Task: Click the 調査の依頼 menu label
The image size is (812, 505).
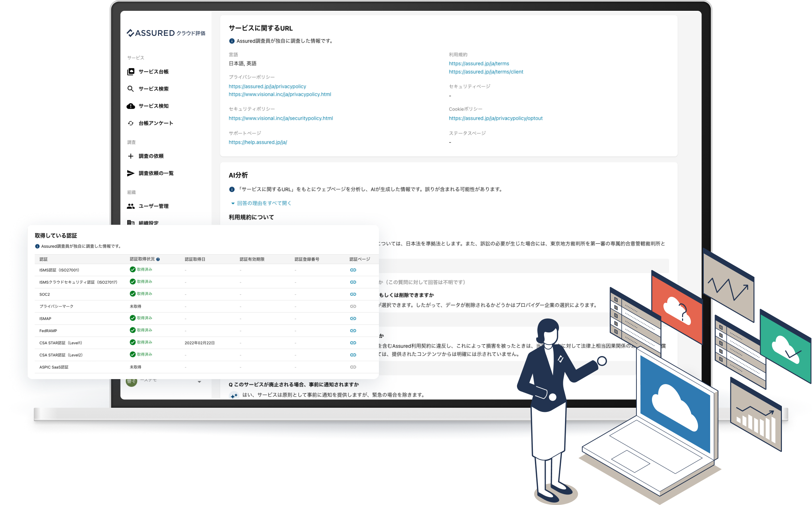Action: click(151, 156)
